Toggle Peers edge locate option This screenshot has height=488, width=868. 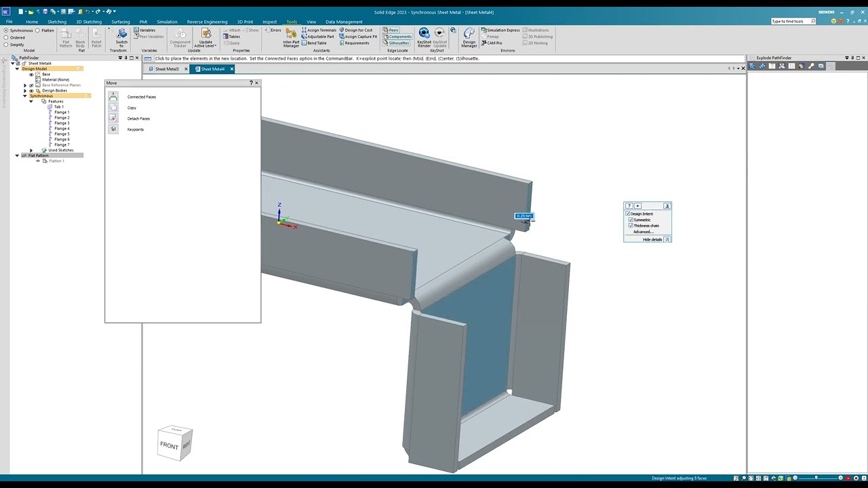[x=391, y=30]
